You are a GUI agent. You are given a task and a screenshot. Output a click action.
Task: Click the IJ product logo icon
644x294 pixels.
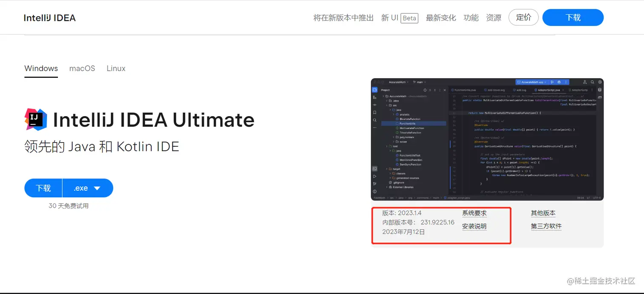[x=36, y=120]
